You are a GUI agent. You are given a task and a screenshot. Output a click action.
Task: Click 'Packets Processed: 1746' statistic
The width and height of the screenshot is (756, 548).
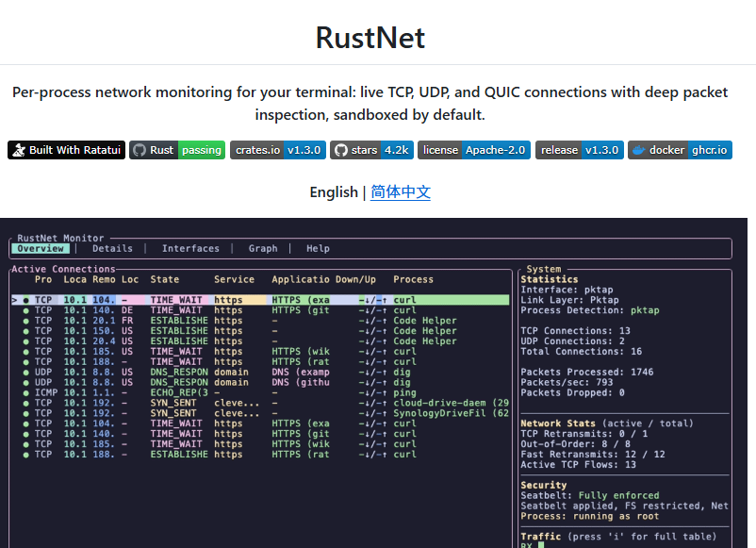pos(586,372)
